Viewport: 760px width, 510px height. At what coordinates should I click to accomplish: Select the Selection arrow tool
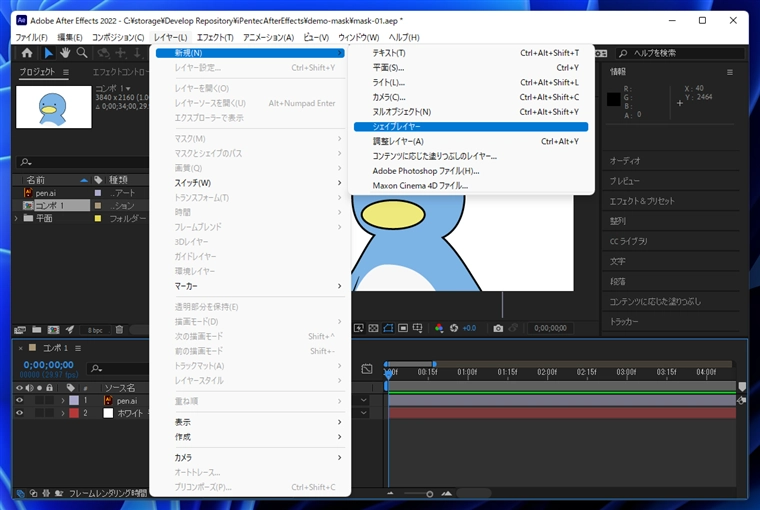coord(48,53)
